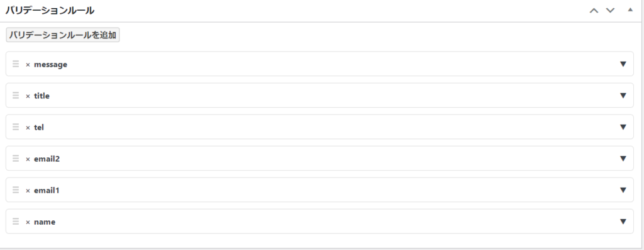
Task: Click the drag handle of email1 rule
Action: click(16, 190)
